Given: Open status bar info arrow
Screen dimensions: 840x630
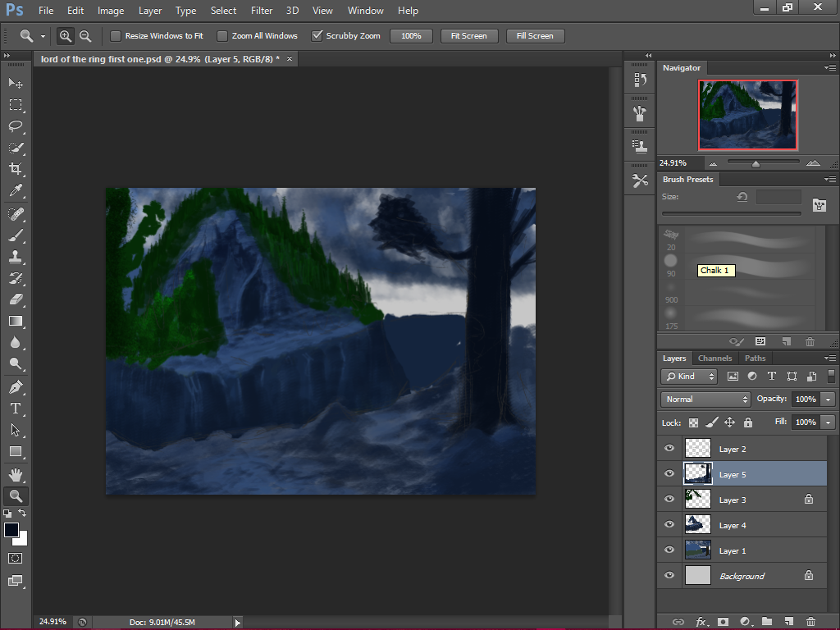Looking at the screenshot, I should point(237,622).
